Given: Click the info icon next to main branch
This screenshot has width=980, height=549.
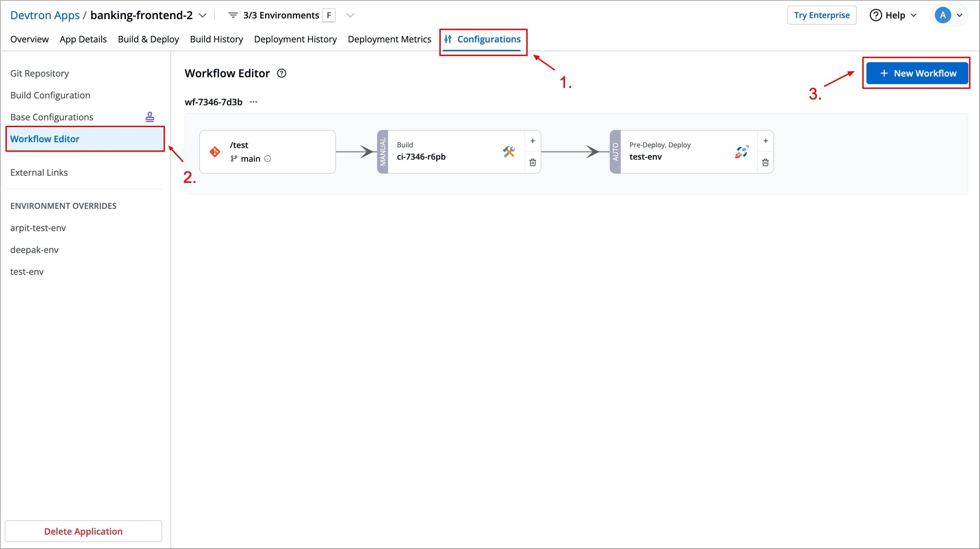Looking at the screenshot, I should pyautogui.click(x=268, y=159).
